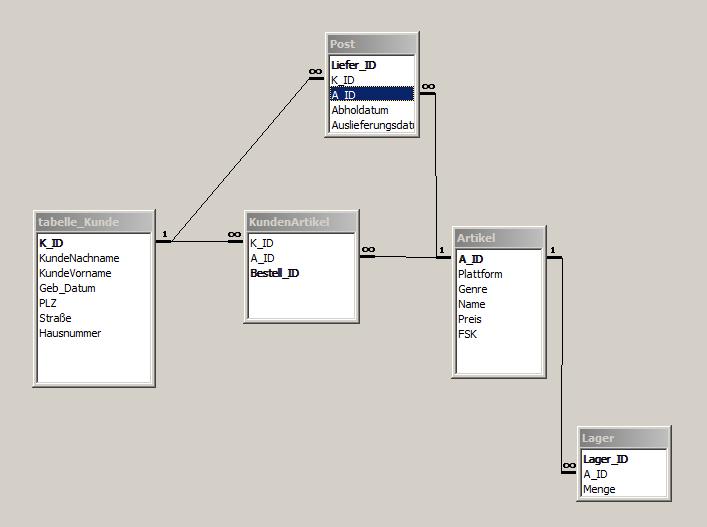
Task: Select the Lager table title bar
Action: point(624,438)
